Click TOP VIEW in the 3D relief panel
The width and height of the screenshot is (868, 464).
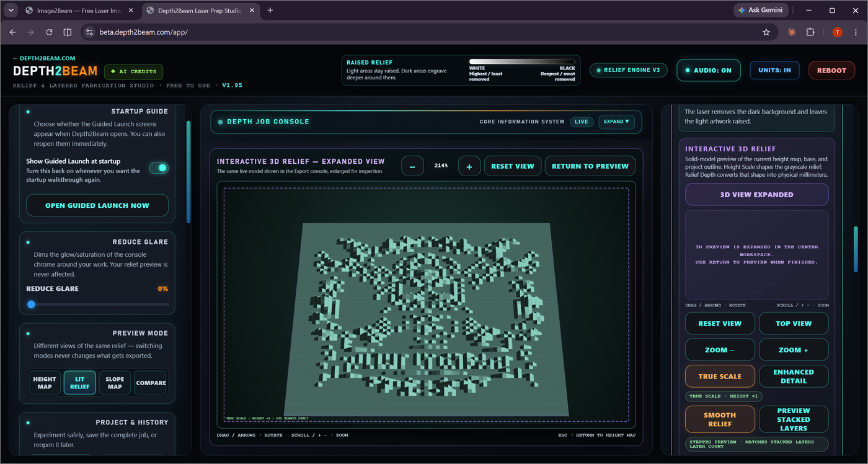[x=794, y=323]
